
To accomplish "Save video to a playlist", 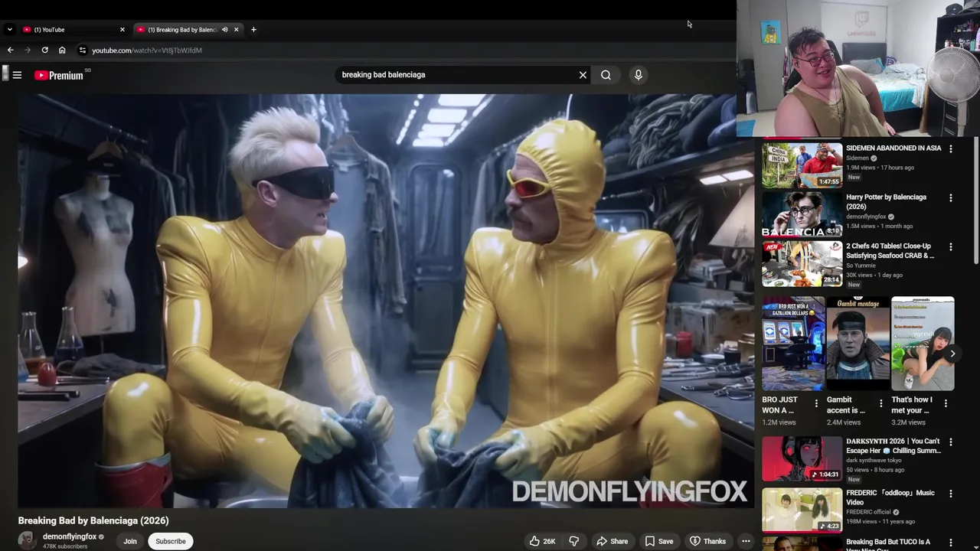I will [658, 541].
